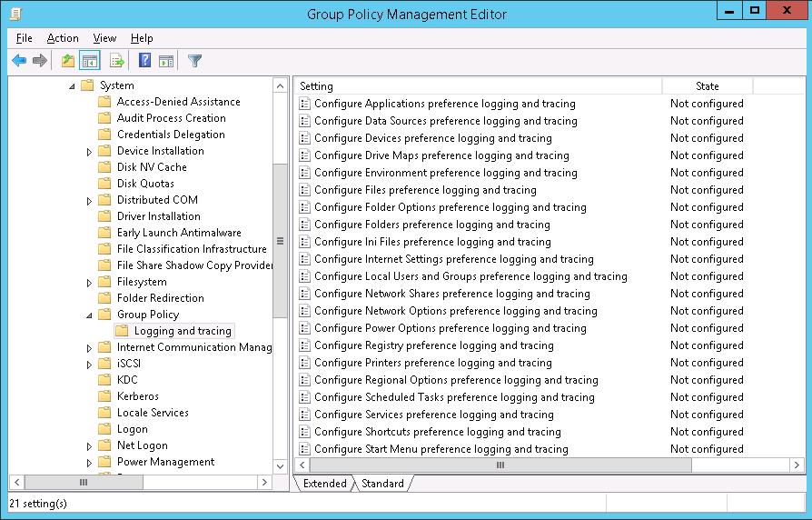Select the Kerberos folder in tree

point(137,396)
